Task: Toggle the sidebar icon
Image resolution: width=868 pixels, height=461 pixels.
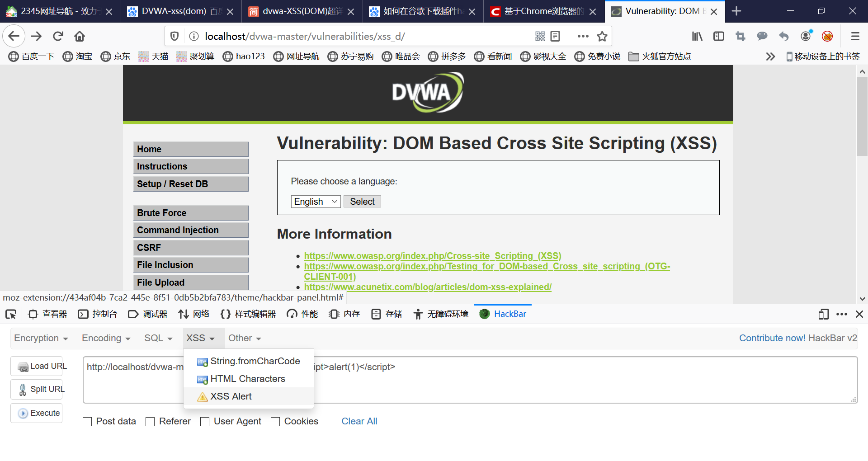Action: [x=719, y=36]
